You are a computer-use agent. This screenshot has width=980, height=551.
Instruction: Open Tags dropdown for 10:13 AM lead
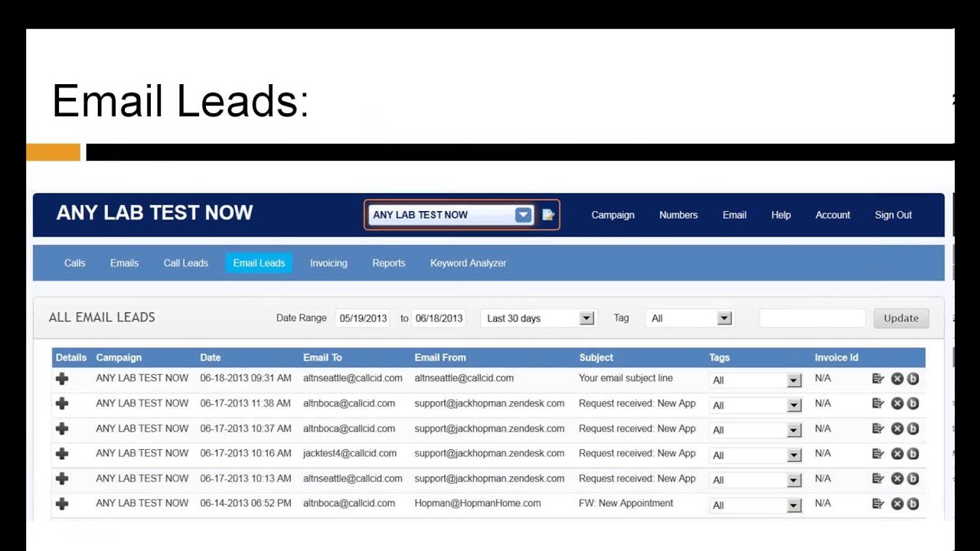click(x=755, y=480)
